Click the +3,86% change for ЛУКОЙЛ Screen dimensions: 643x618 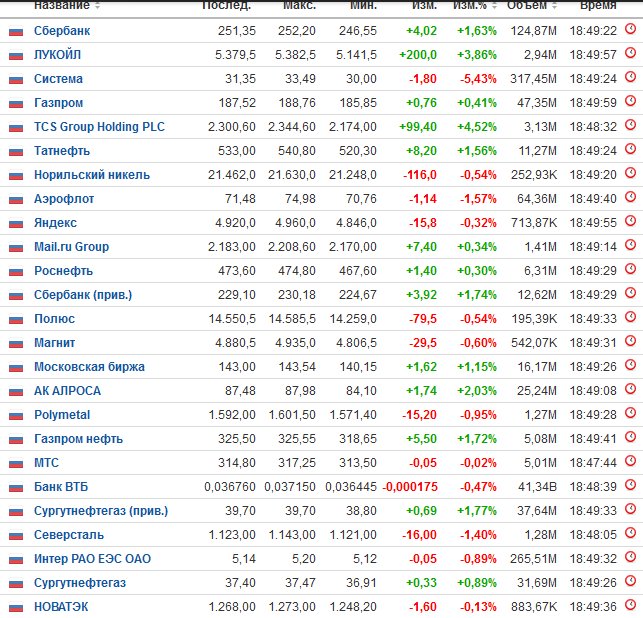click(x=477, y=55)
